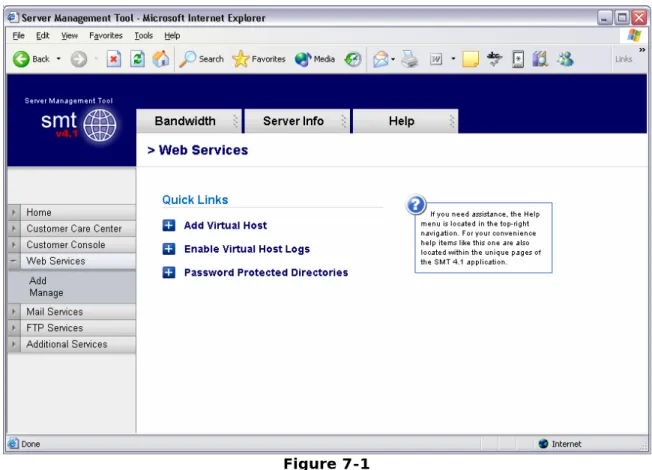
Task: Refresh the page using the green arrows icon
Action: pyautogui.click(x=137, y=59)
